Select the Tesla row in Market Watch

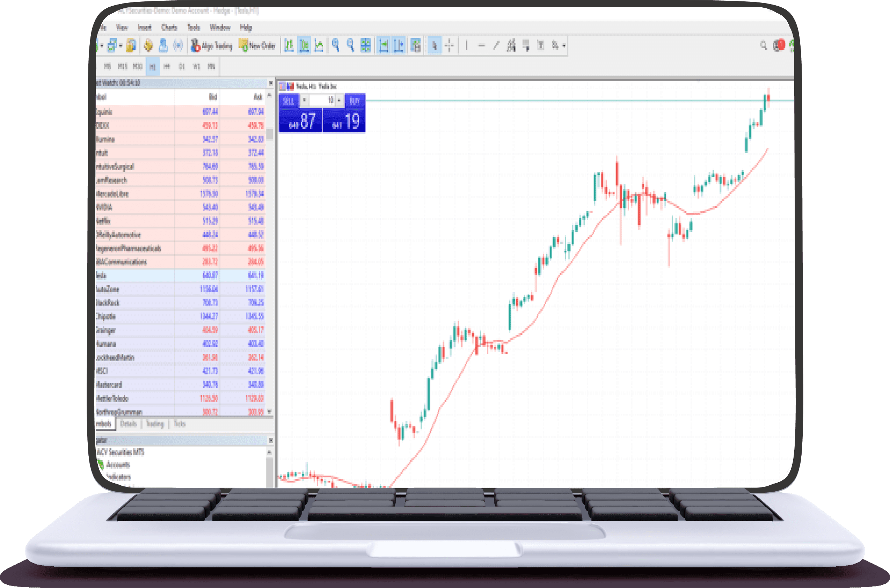pos(181,275)
